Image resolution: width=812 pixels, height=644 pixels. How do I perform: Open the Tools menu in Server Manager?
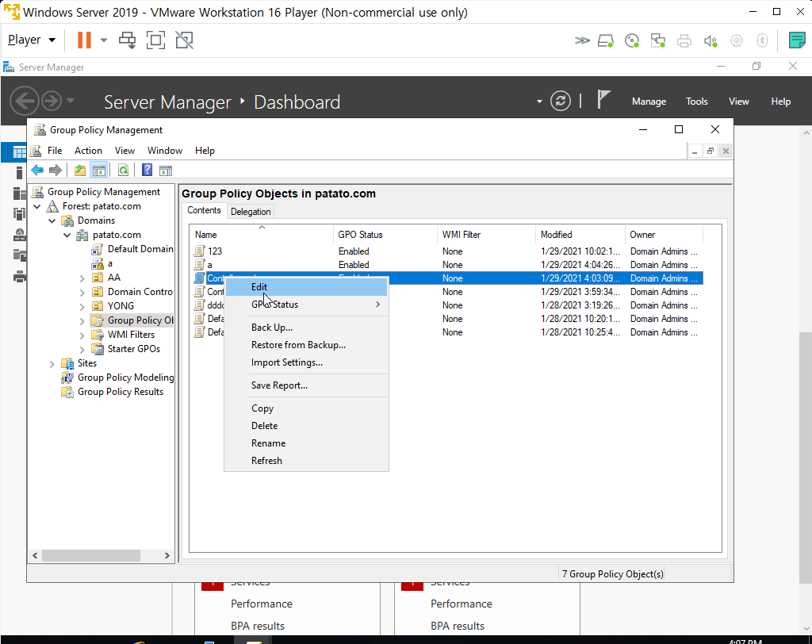696,102
